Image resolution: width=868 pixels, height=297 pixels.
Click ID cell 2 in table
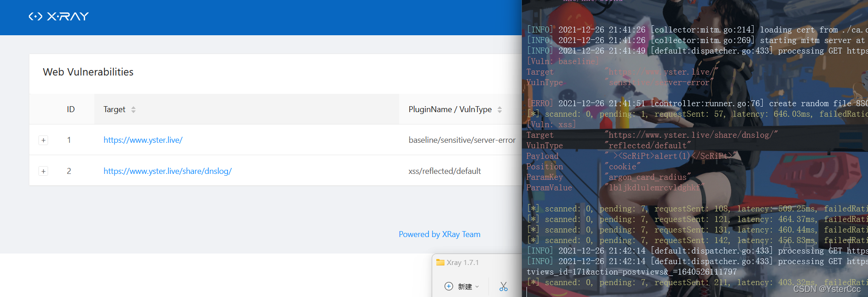click(69, 171)
